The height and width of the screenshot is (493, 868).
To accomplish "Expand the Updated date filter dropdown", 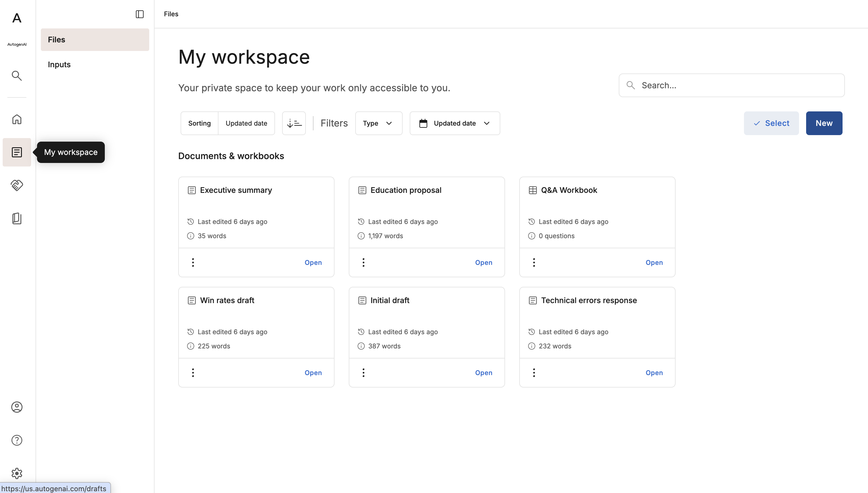I will tap(455, 123).
